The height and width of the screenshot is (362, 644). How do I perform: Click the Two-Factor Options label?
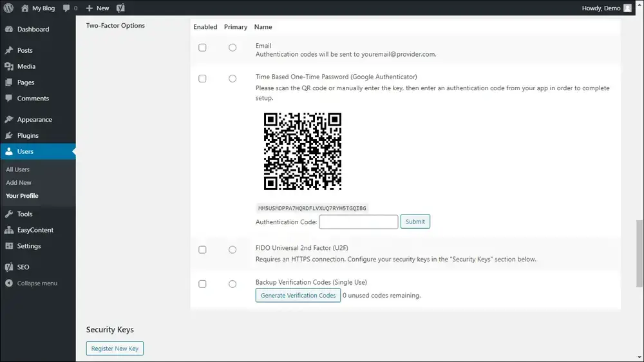[x=115, y=26]
